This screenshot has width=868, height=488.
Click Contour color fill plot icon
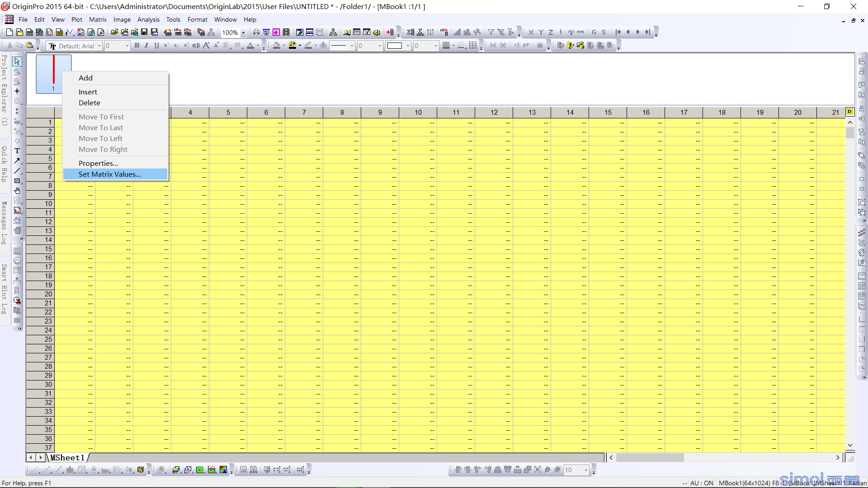click(x=200, y=470)
